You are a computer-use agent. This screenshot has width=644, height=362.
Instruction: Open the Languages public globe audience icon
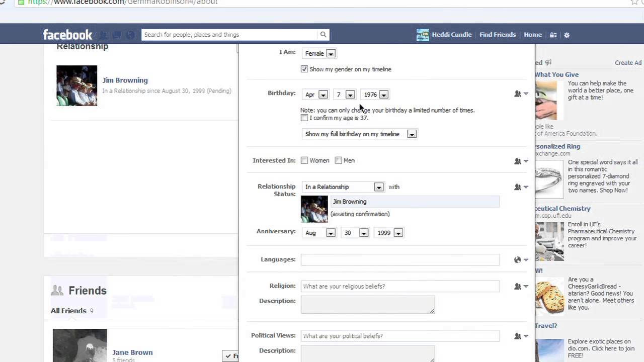tap(521, 260)
